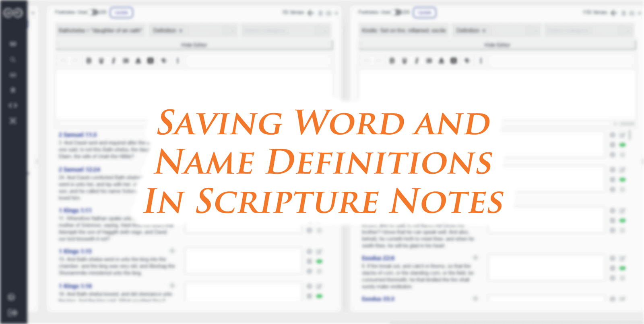This screenshot has width=644, height=324.
Task: Click Undo in left editor toolbar
Action: coord(63,61)
